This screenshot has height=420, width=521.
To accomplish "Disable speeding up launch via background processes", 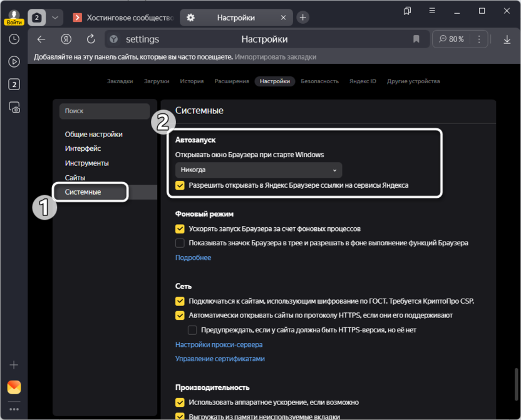I will click(180, 229).
